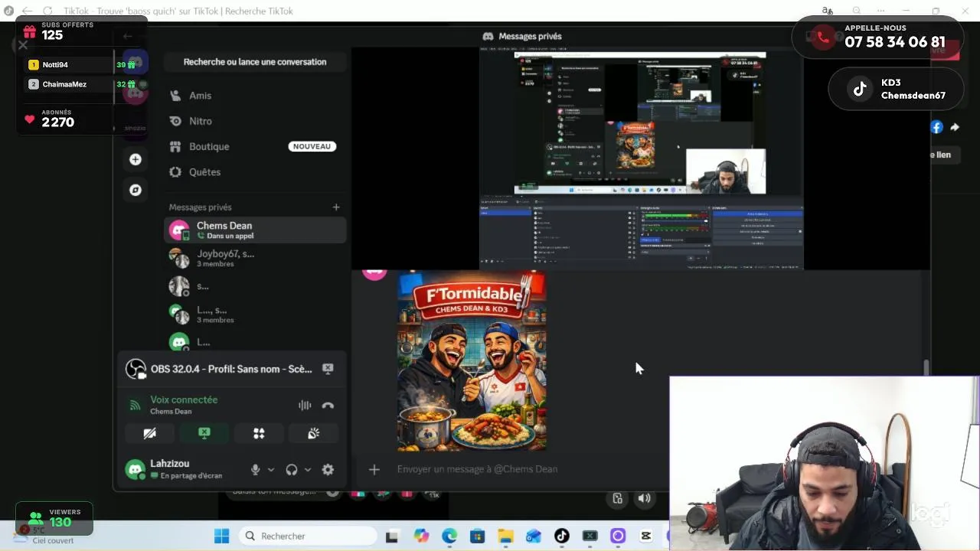980x551 pixels.
Task: Add a server with the plus button
Action: click(136, 159)
